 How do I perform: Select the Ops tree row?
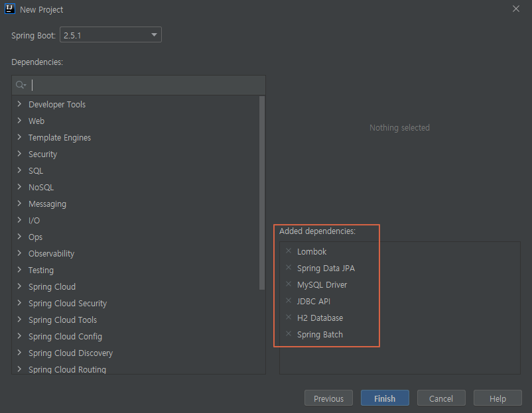click(135, 237)
